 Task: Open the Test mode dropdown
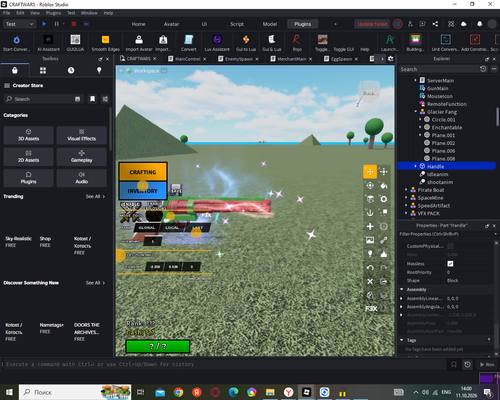[19, 24]
